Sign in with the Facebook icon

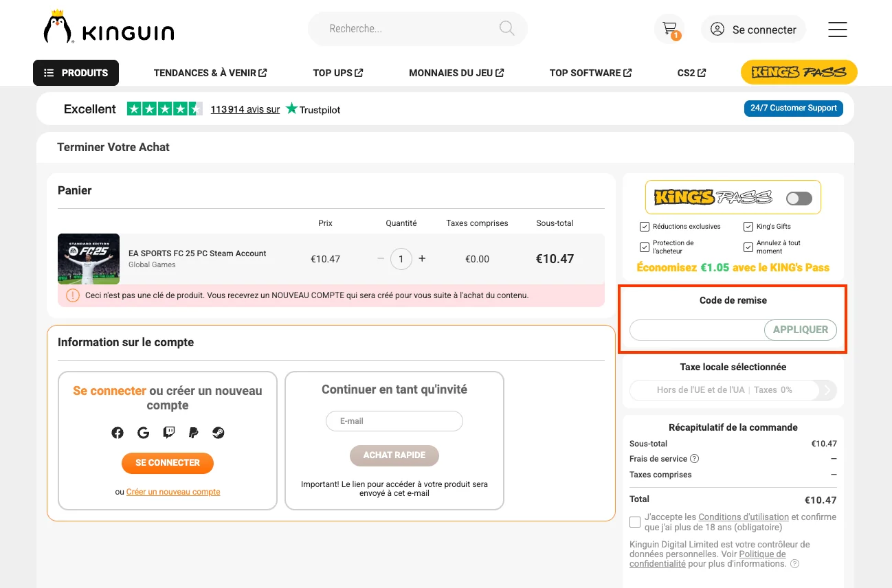click(x=118, y=433)
